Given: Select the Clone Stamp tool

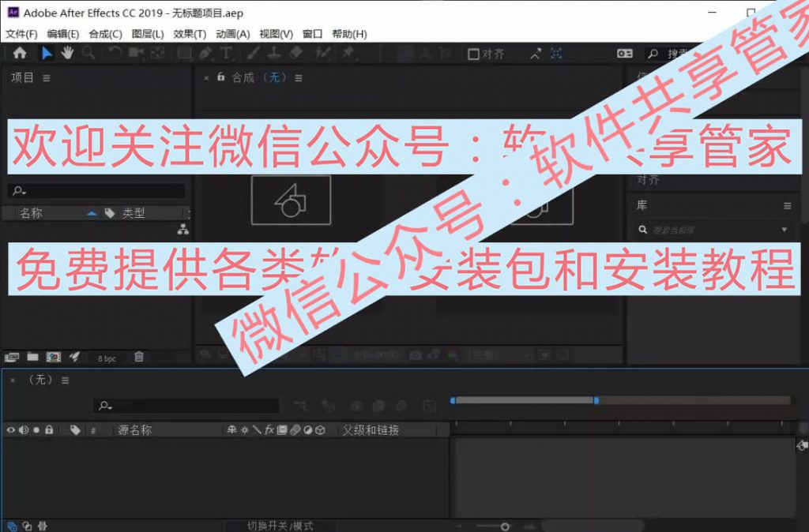Looking at the screenshot, I should [274, 53].
